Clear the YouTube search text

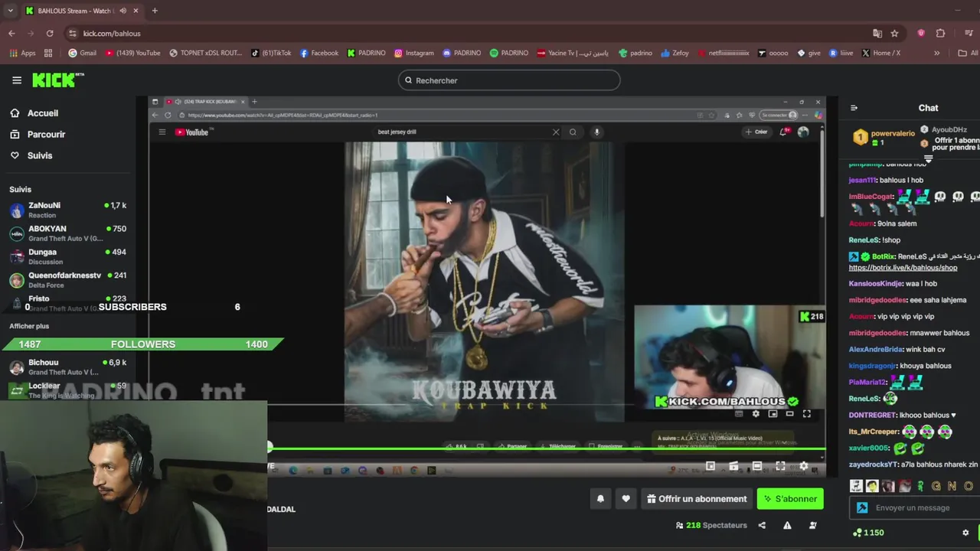coord(556,132)
